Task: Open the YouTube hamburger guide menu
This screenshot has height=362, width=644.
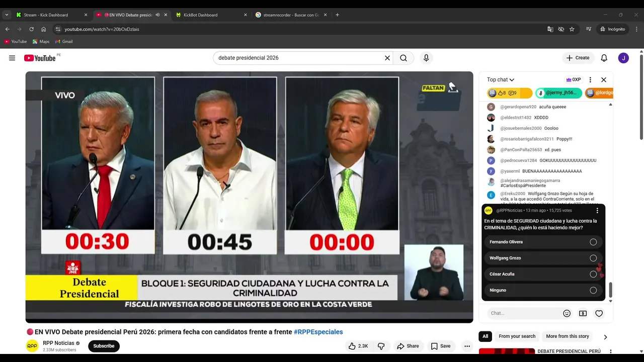Action: pos(12,58)
